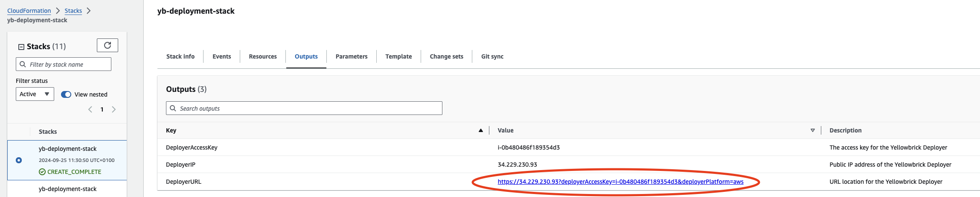Click the Stacks breadcrumb link
980x197 pixels.
pyautogui.click(x=73, y=11)
